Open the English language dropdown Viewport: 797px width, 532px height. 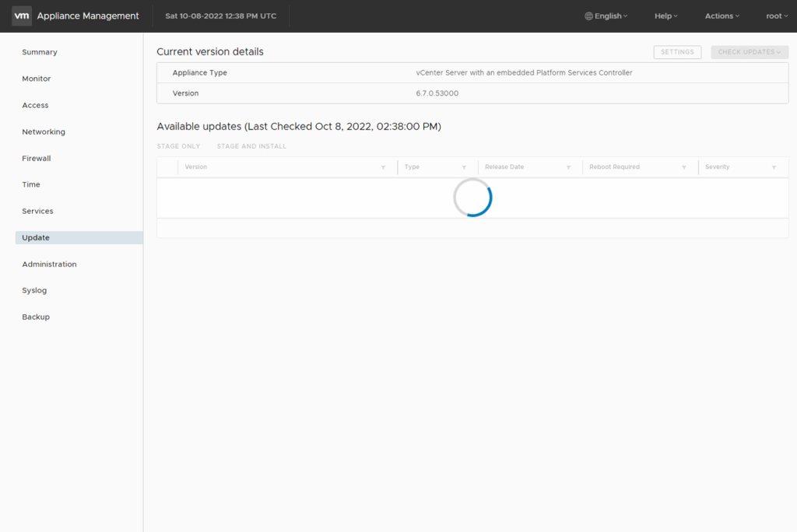tap(606, 16)
